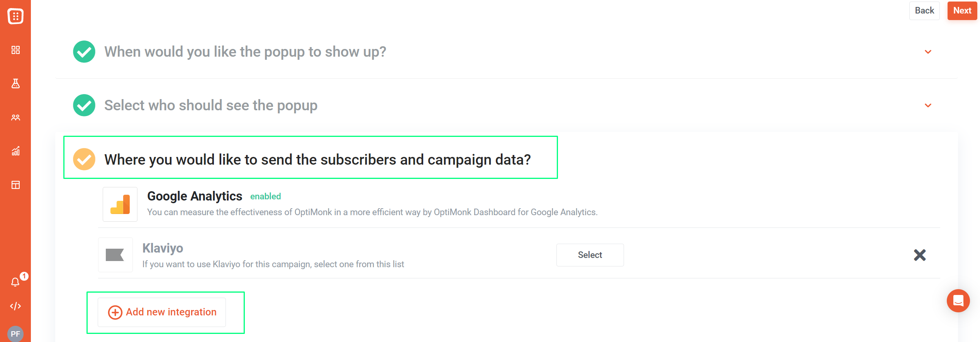The height and width of the screenshot is (342, 980).
Task: Click the Back button
Action: [924, 10]
